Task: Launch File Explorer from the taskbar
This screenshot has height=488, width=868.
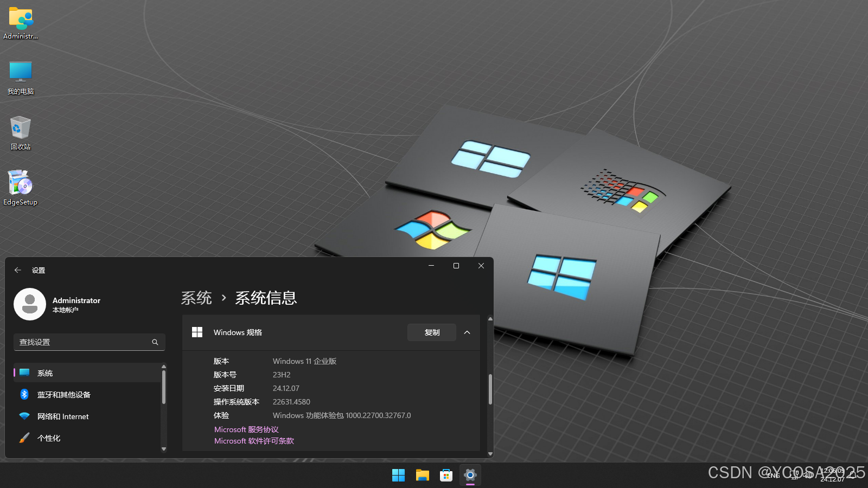Action: pos(422,476)
